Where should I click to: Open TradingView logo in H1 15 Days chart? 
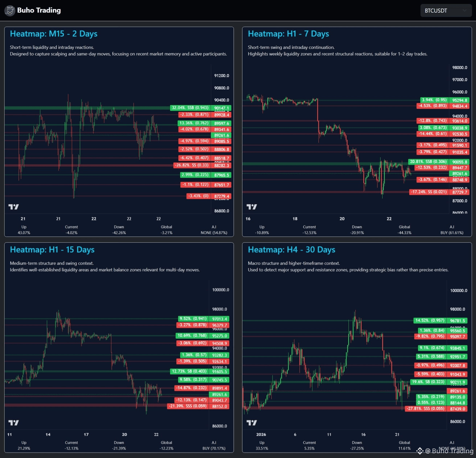pyautogui.click(x=13, y=423)
